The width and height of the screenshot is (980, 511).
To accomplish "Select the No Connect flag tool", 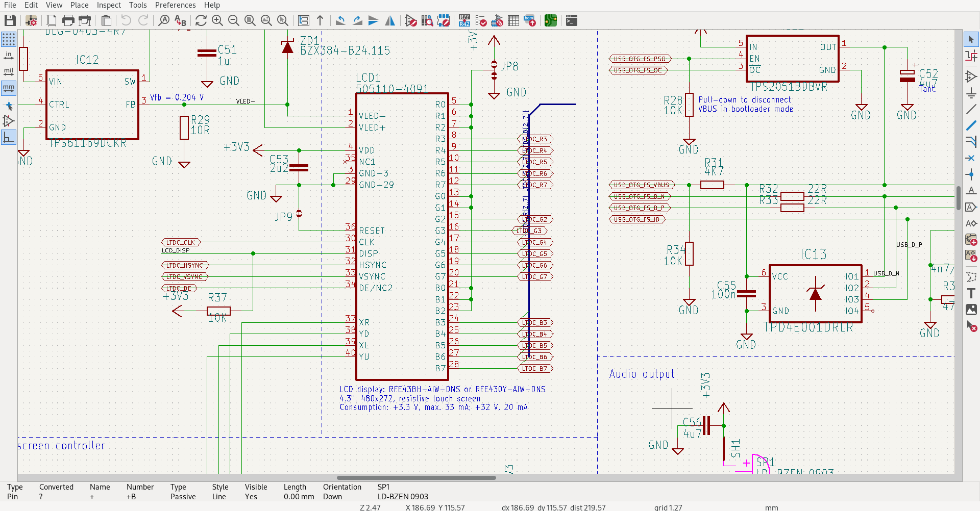I will tap(971, 158).
